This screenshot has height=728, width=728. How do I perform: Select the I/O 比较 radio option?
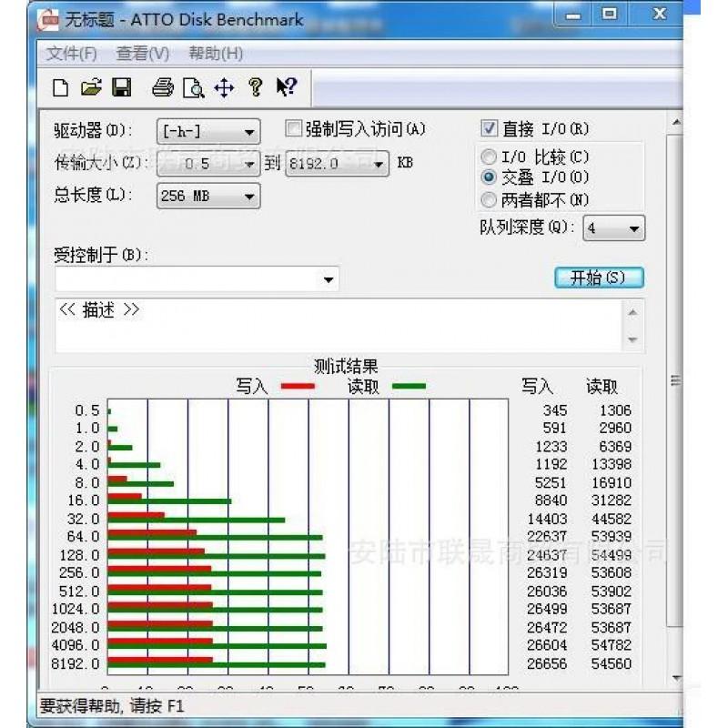click(489, 157)
